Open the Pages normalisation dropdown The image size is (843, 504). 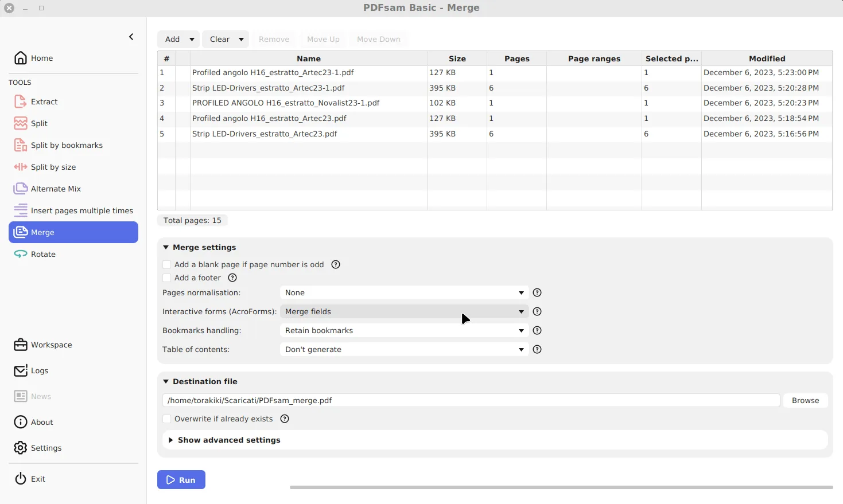[404, 292]
